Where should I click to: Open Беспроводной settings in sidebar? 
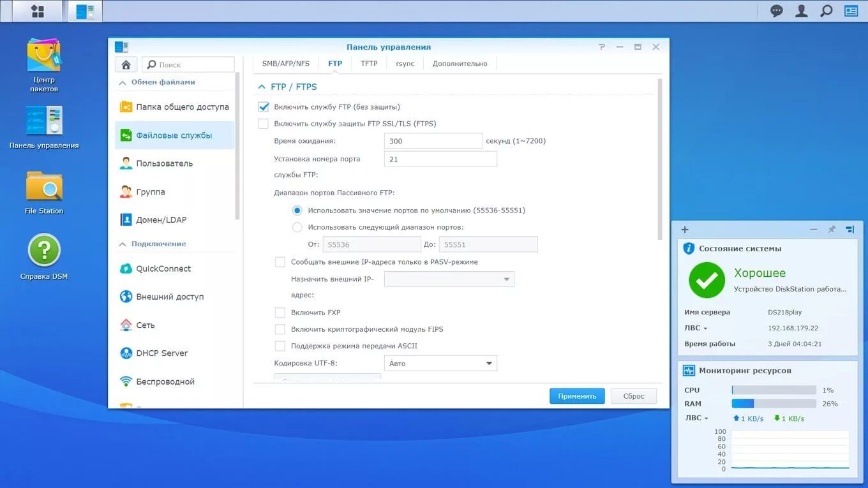pyautogui.click(x=174, y=381)
